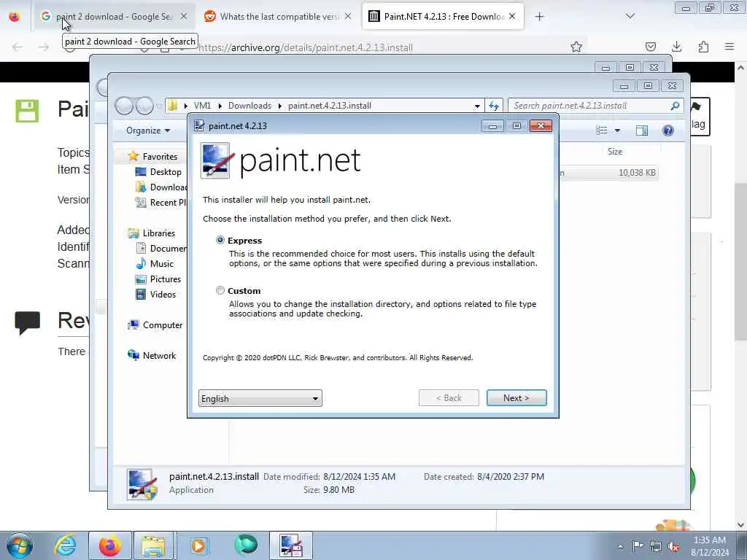Select Libraries in the navigation pane
Screen dimensions: 747x560
pyautogui.click(x=158, y=233)
